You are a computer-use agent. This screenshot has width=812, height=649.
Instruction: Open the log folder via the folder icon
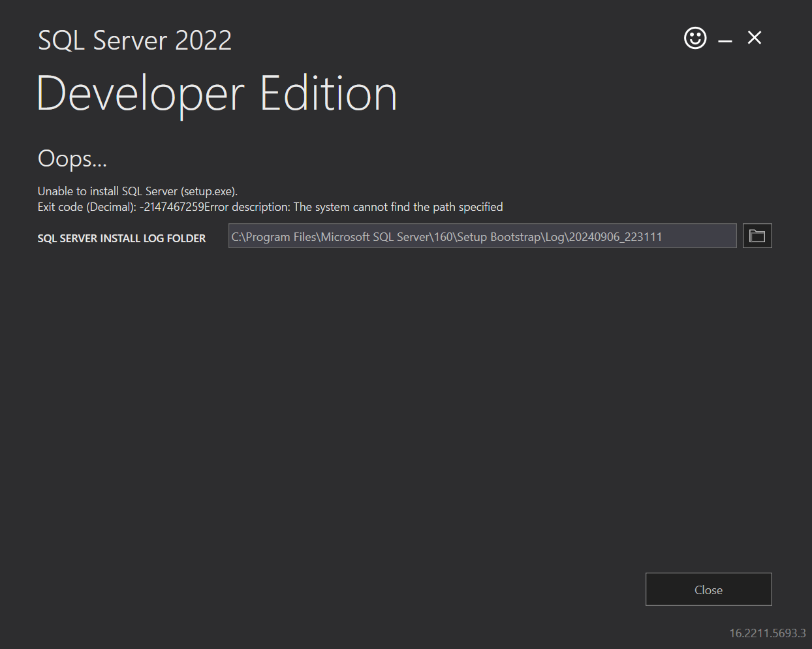[x=757, y=236]
